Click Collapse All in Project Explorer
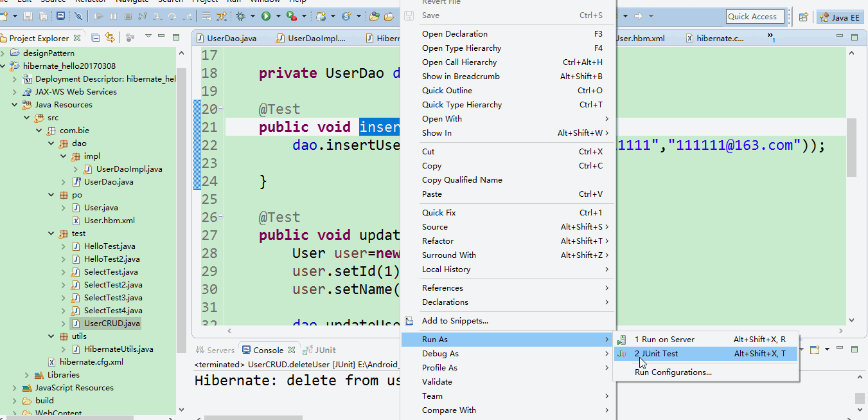This screenshot has height=420, width=868. coord(96,38)
